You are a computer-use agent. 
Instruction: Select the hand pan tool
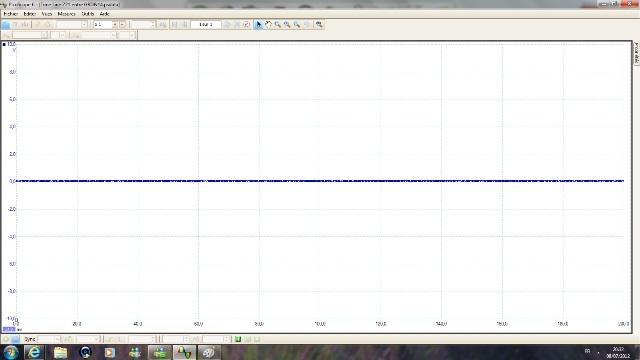point(268,24)
